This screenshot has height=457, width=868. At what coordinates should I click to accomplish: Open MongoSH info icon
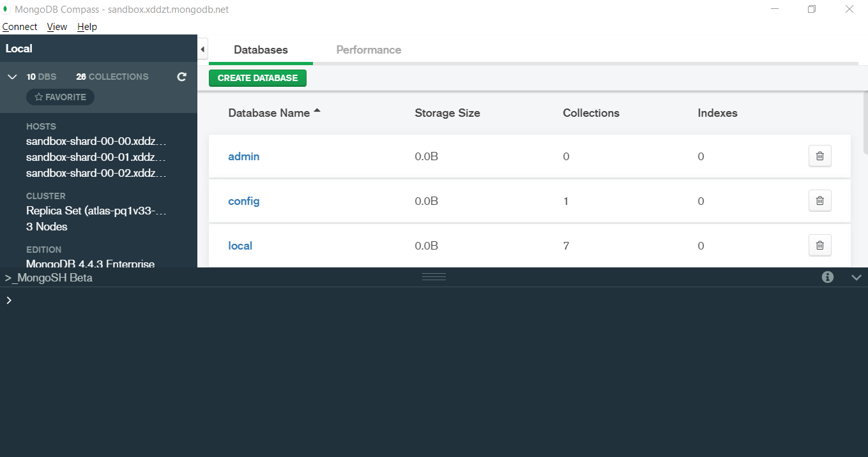click(828, 277)
